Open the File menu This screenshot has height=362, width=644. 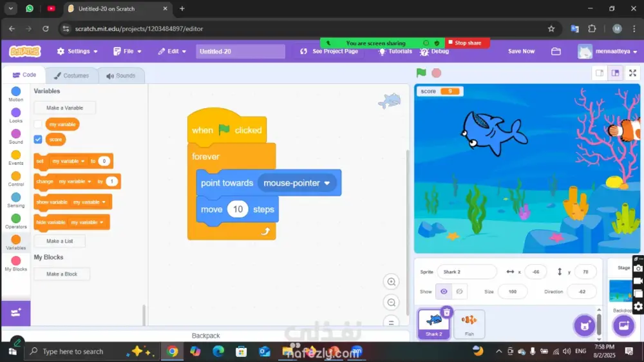(128, 52)
